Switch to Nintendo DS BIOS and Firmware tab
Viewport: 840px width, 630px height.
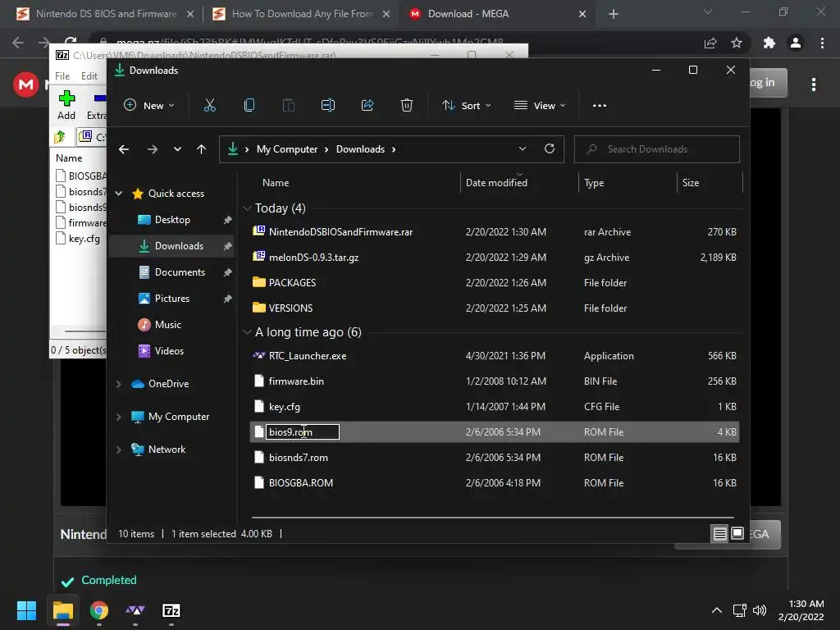(105, 14)
